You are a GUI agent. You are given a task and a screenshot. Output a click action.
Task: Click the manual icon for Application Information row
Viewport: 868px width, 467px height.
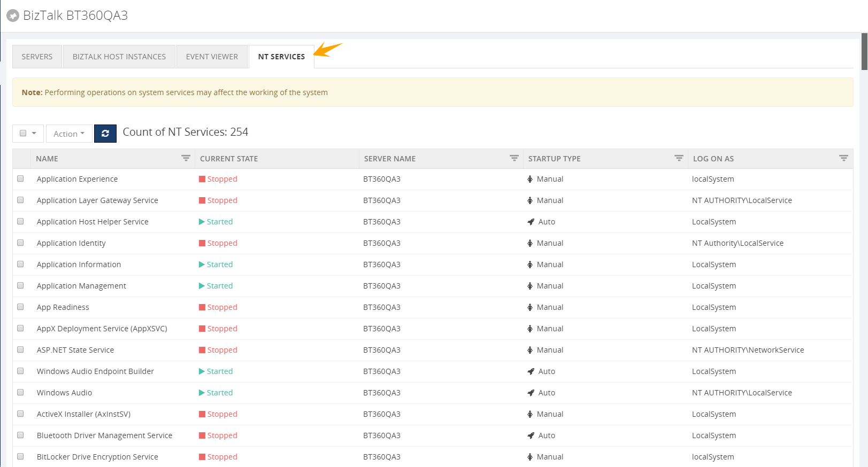[x=530, y=264]
